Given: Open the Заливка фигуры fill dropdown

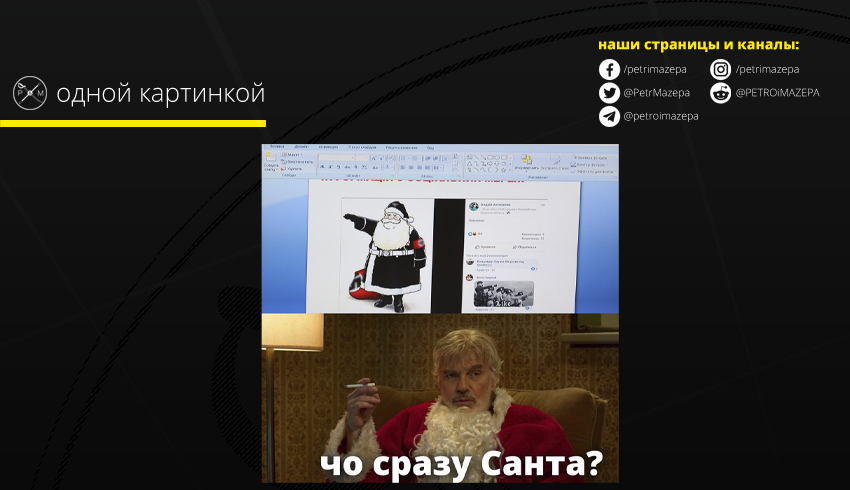Looking at the screenshot, I should (591, 156).
